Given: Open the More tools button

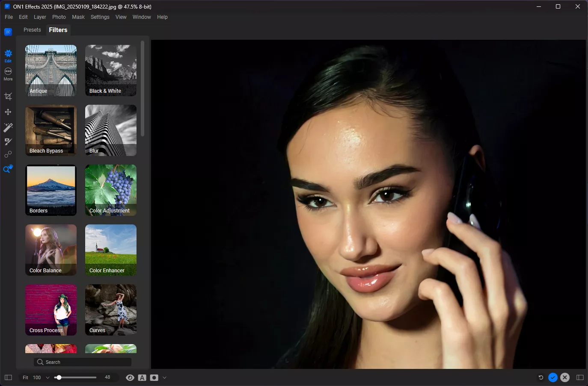Looking at the screenshot, I should pos(8,74).
